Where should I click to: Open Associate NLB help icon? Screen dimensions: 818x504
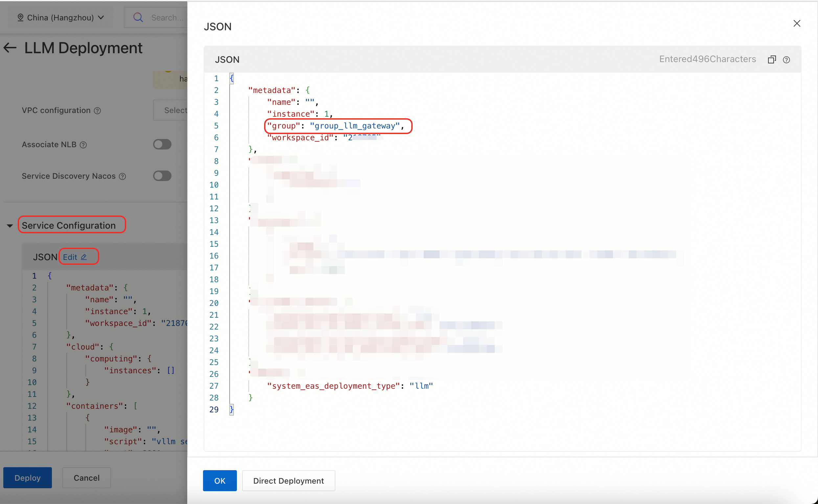click(x=83, y=145)
